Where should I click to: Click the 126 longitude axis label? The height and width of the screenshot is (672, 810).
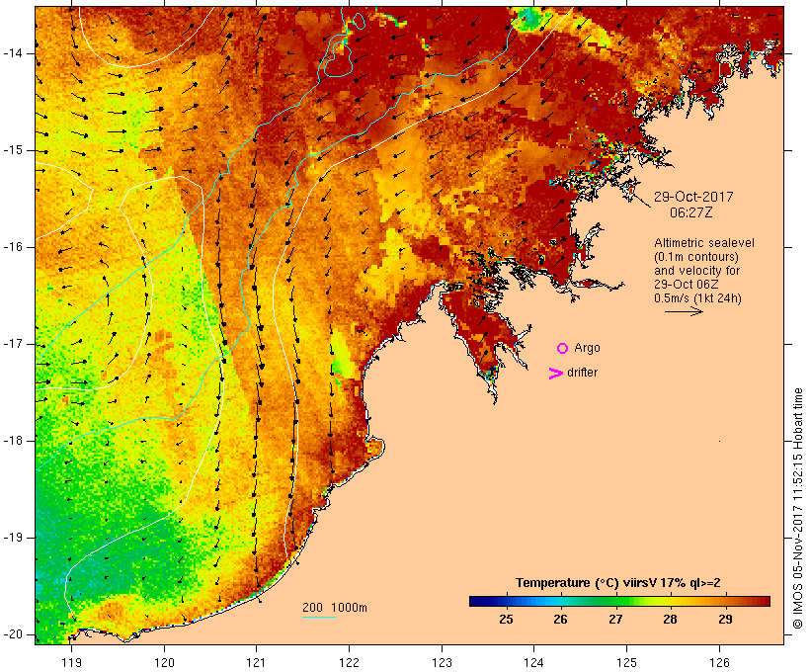tap(719, 663)
